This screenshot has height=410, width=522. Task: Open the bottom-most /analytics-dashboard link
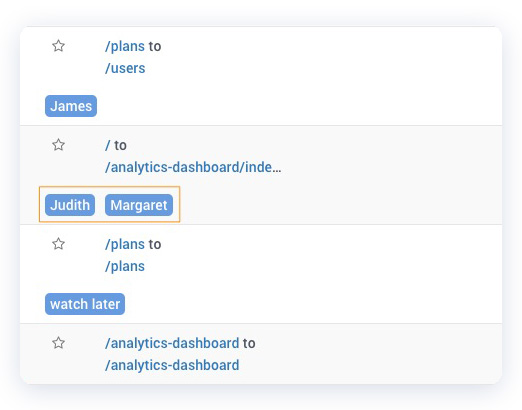click(172, 365)
